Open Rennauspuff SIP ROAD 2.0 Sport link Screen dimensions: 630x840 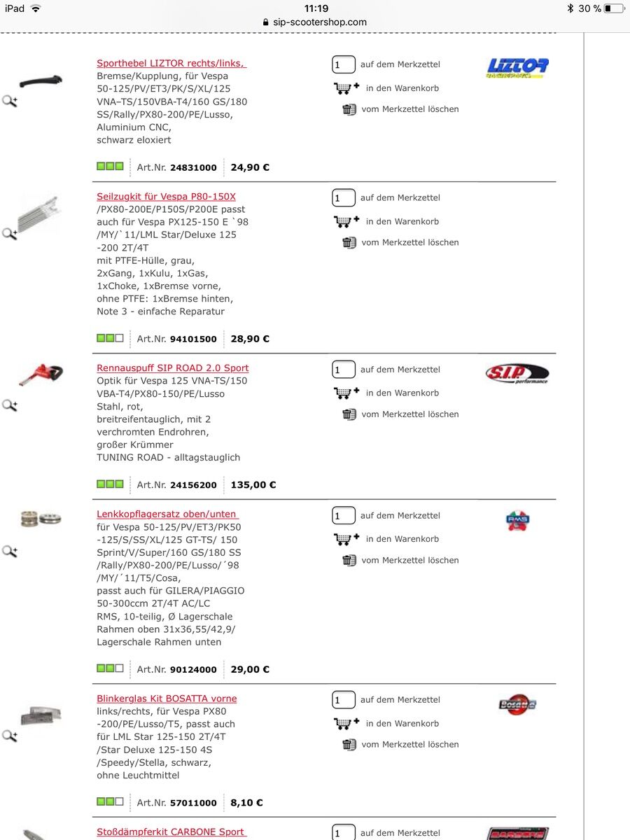coord(173,367)
